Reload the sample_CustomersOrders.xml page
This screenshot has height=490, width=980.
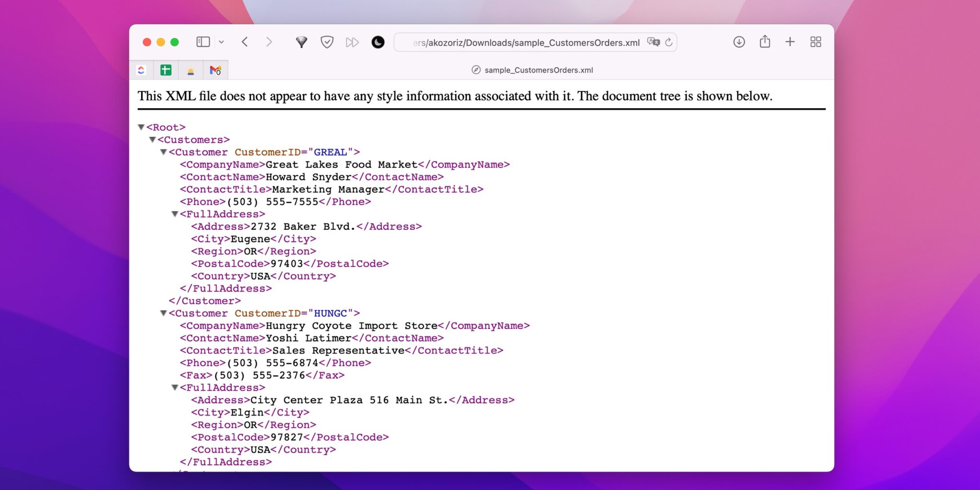[669, 42]
